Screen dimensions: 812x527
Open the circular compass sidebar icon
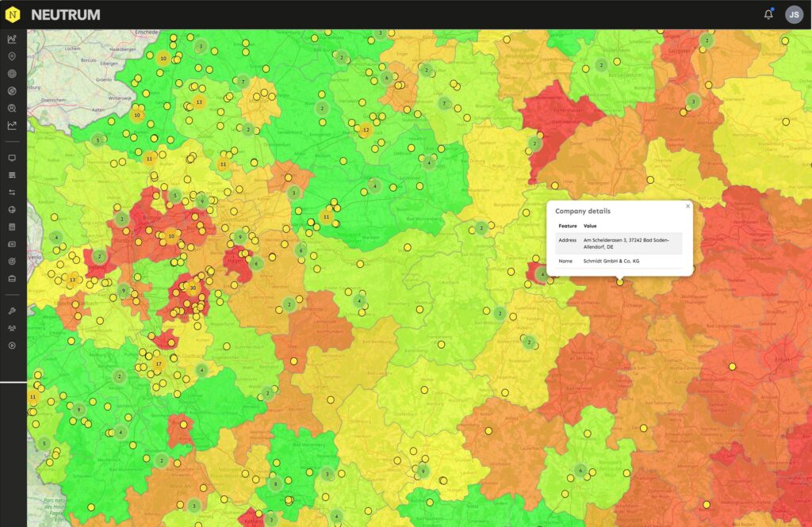point(12,90)
